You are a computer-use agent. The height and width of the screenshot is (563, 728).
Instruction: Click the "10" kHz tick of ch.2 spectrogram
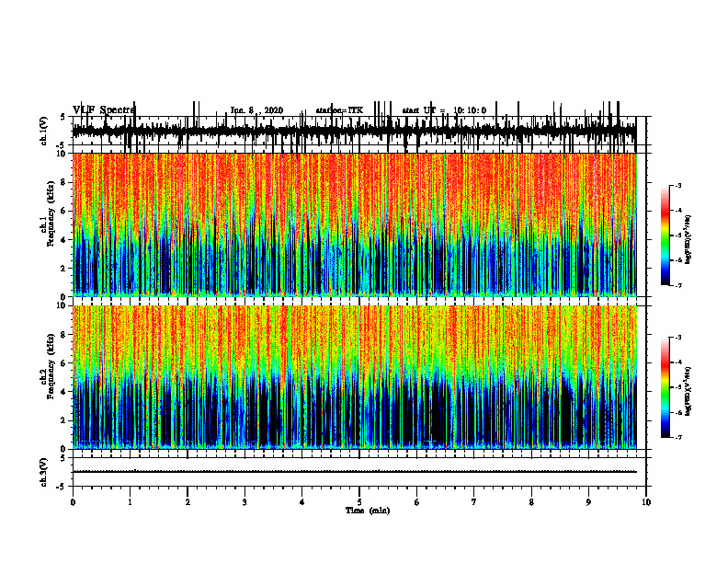pyautogui.click(x=63, y=305)
